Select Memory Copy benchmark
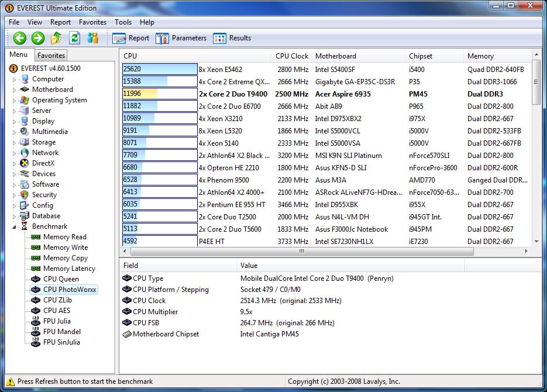 (66, 258)
